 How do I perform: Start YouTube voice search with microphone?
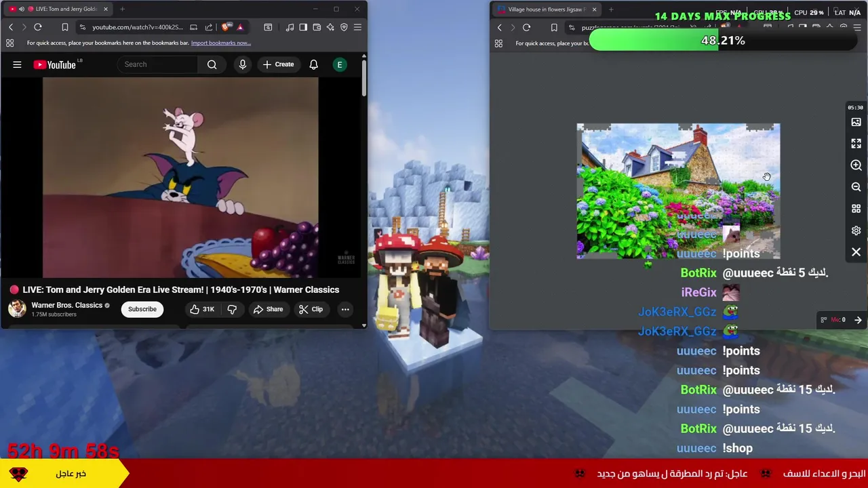[242, 64]
